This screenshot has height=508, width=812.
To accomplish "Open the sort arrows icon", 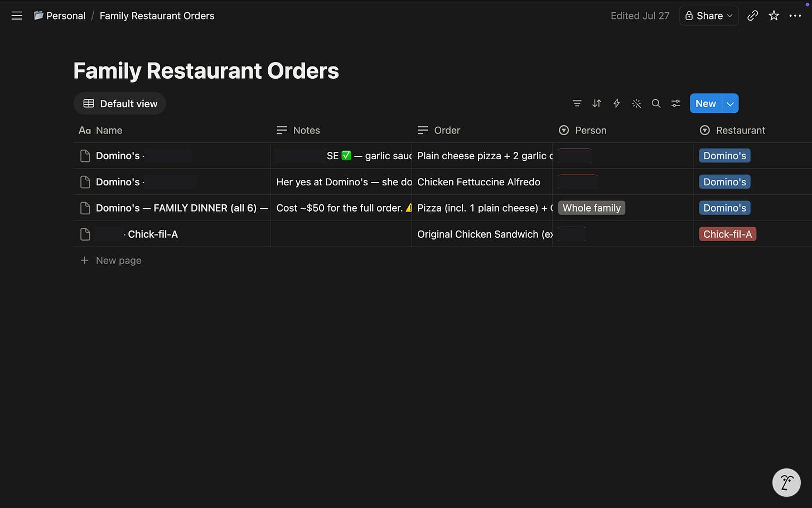I will click(597, 103).
